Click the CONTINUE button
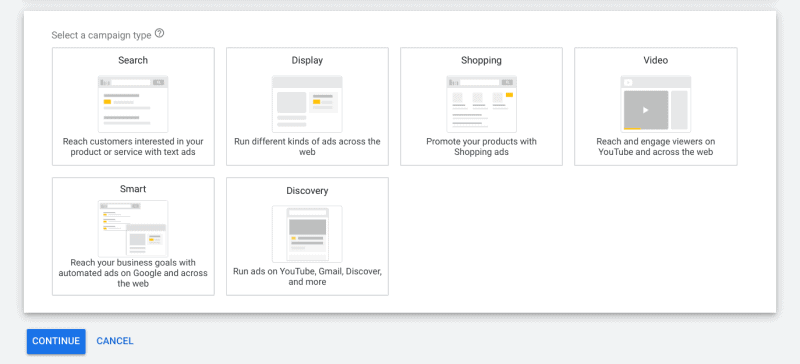 click(x=56, y=341)
